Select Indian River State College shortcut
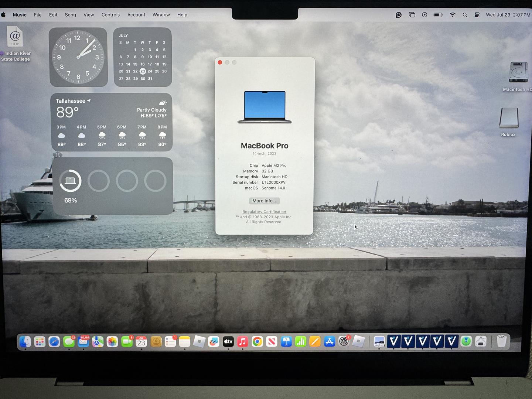 tap(15, 44)
